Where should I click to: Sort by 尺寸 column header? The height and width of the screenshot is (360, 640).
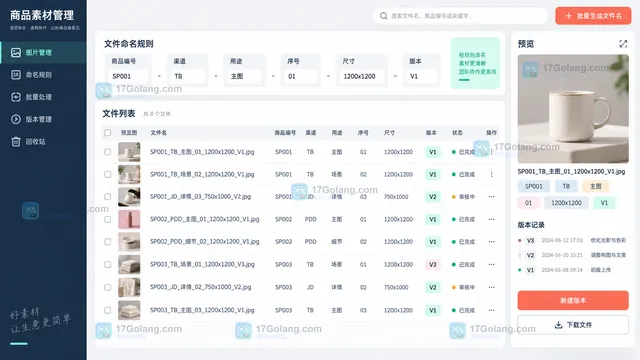[x=389, y=133]
